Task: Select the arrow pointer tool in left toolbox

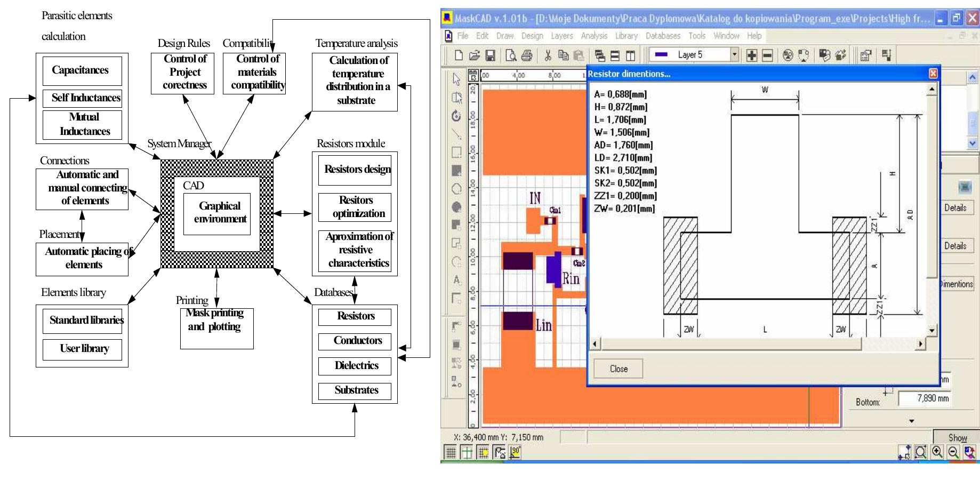Action: pos(456,79)
